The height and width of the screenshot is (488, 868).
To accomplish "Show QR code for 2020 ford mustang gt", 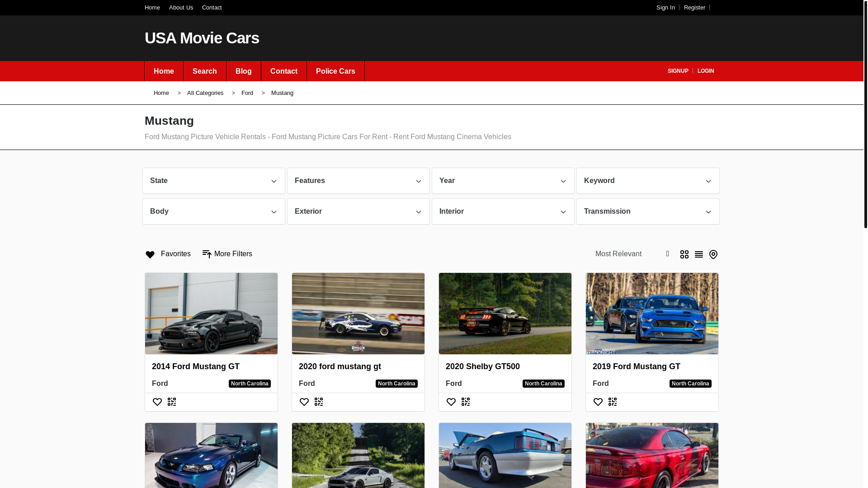I will click(319, 402).
